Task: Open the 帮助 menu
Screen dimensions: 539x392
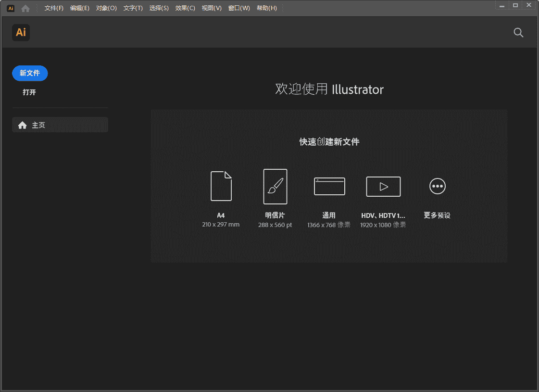Action: tap(267, 8)
